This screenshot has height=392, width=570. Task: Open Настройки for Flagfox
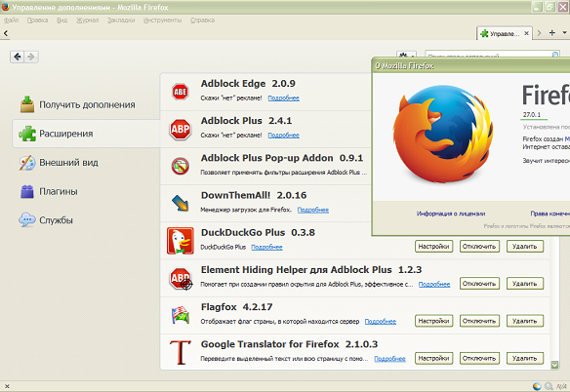point(433,321)
